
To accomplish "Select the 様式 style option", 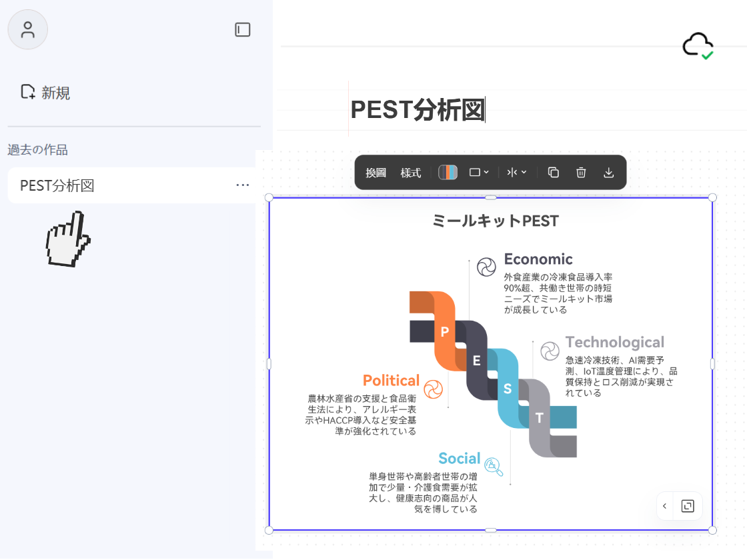I will tap(411, 172).
